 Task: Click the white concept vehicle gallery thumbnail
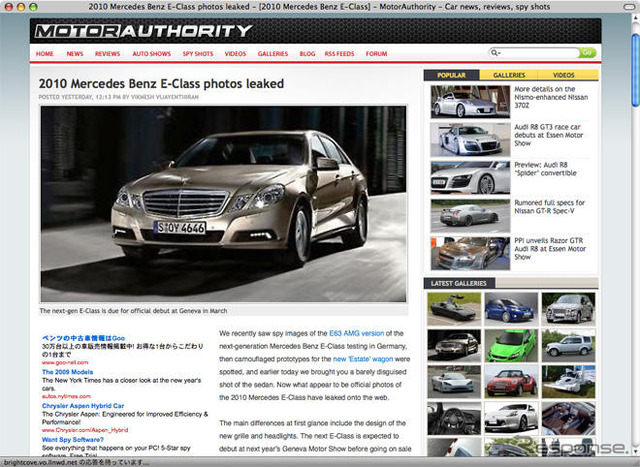tap(568, 382)
